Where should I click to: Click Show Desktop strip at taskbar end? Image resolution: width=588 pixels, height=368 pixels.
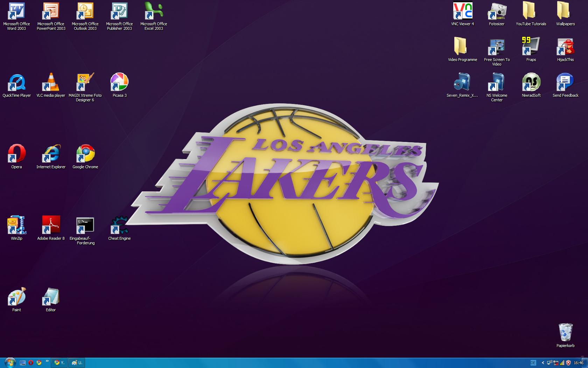tap(585, 363)
